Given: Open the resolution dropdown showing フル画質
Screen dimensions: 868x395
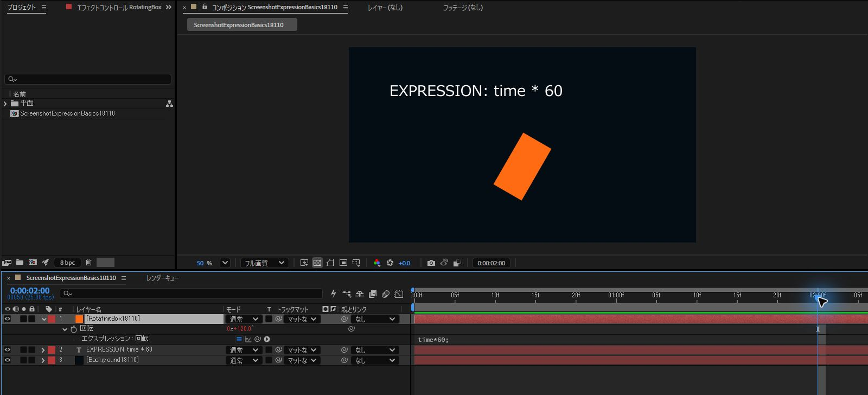Looking at the screenshot, I should 265,263.
